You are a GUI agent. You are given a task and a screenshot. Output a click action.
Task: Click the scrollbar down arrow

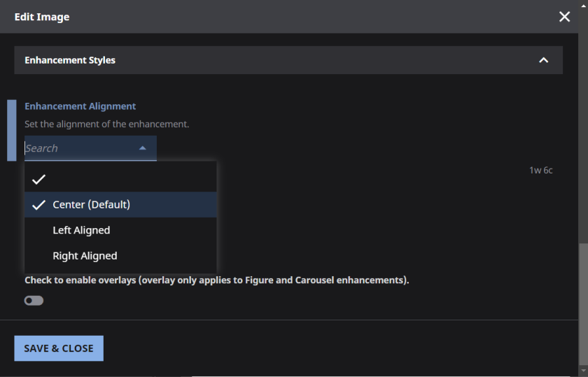pyautogui.click(x=584, y=371)
